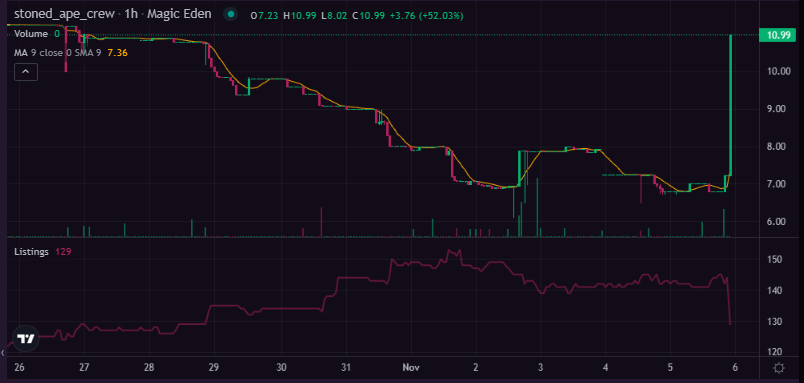Click the green market status dot
804x383 pixels.
(x=231, y=14)
